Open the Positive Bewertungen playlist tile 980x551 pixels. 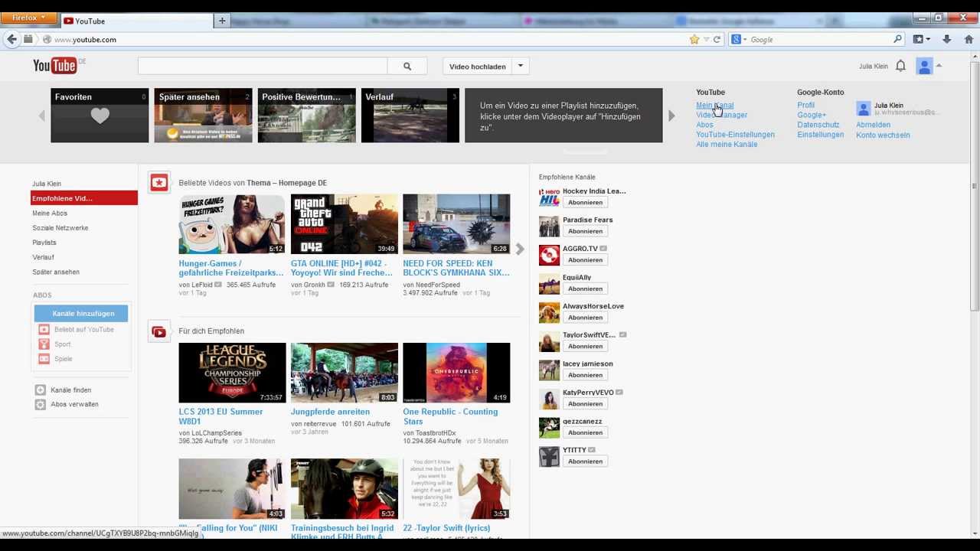(307, 116)
